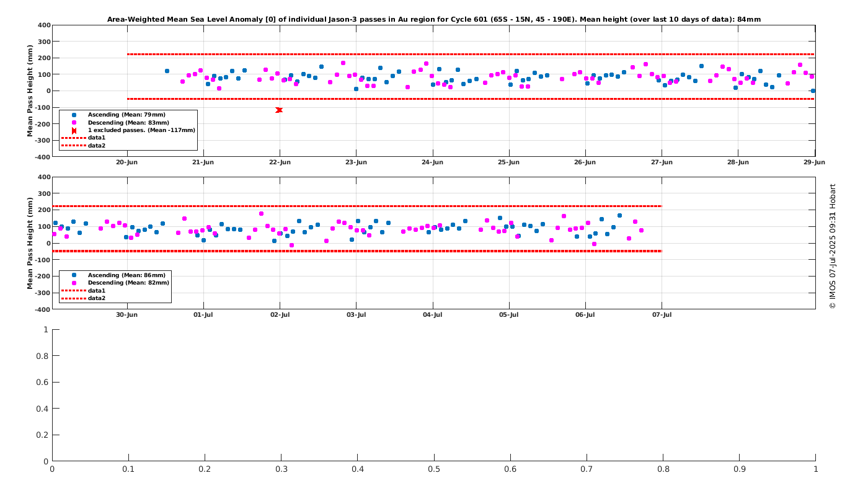Click the '20-Jun' date tick label

point(127,162)
